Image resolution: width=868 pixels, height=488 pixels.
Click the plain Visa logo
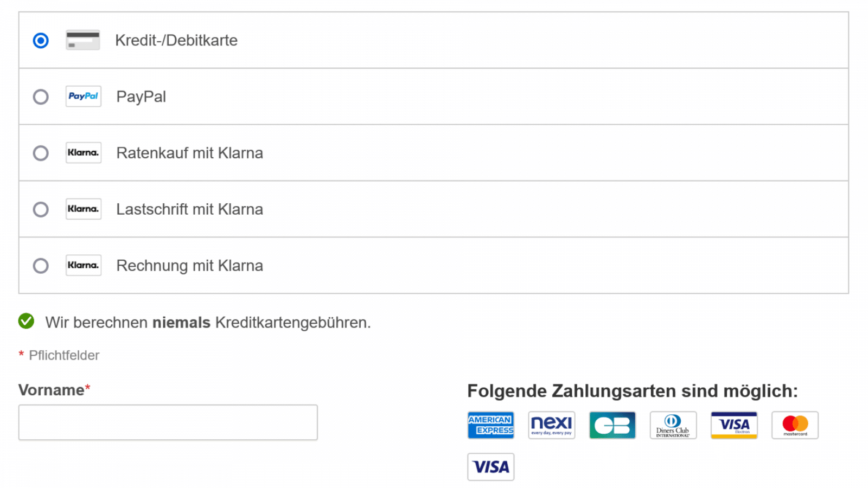(490, 467)
